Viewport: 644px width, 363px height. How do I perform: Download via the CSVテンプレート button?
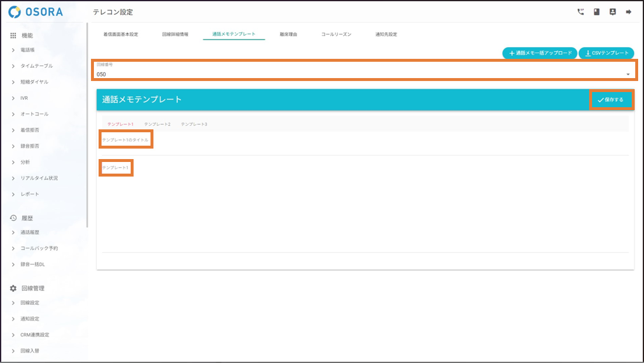coord(606,53)
